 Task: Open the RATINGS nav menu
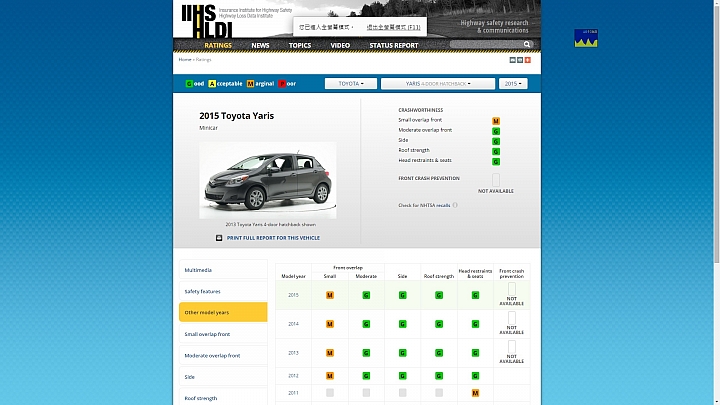pos(218,45)
